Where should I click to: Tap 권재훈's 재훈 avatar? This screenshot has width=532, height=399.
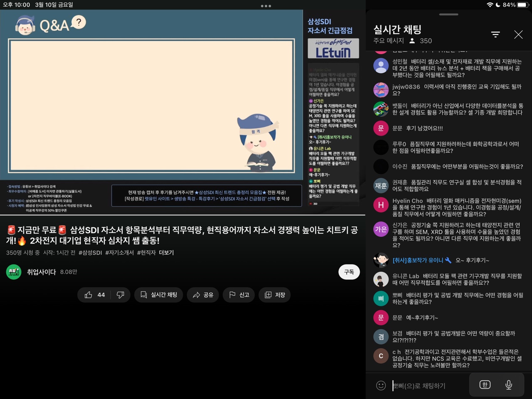tap(381, 185)
